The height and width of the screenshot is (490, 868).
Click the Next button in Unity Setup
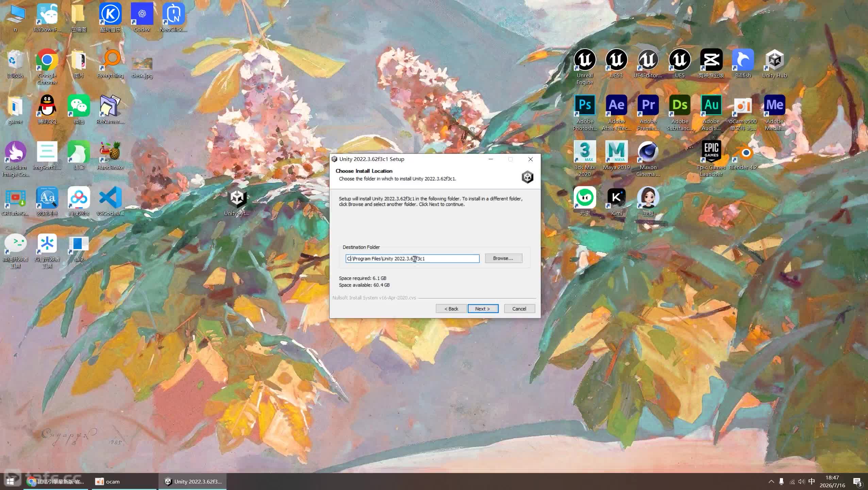point(483,309)
